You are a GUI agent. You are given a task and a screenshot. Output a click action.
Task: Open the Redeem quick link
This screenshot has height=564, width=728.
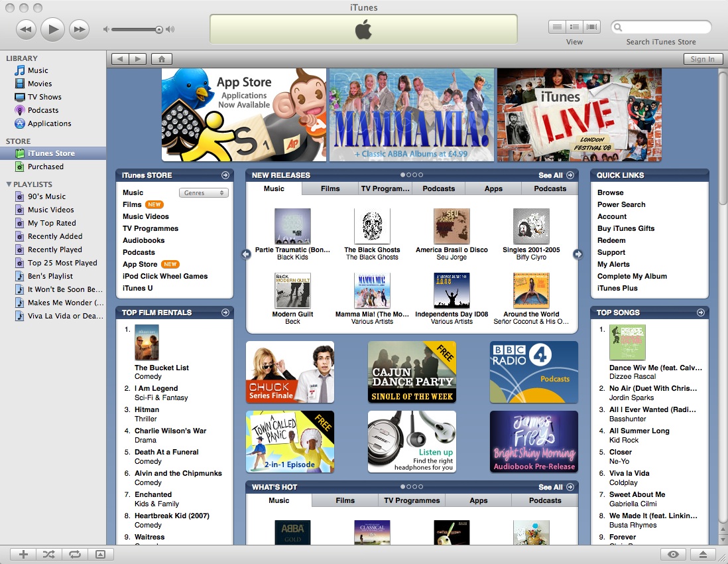[611, 240]
